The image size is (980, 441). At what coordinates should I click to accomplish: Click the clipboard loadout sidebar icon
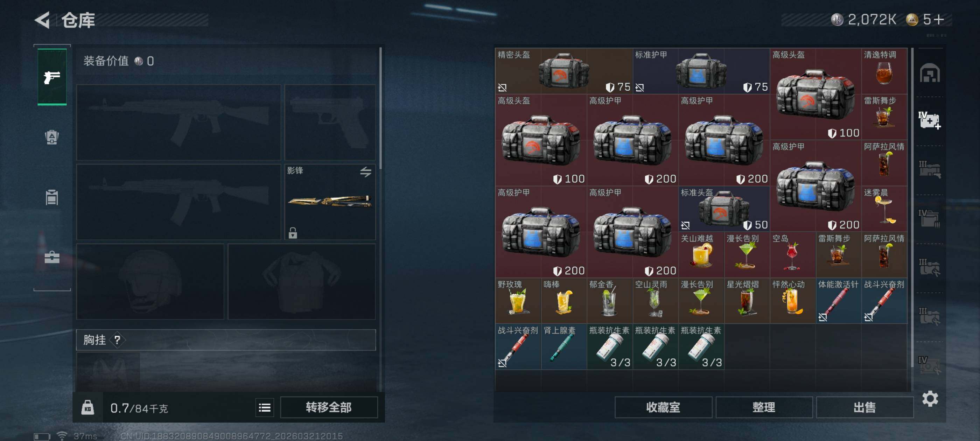point(52,197)
